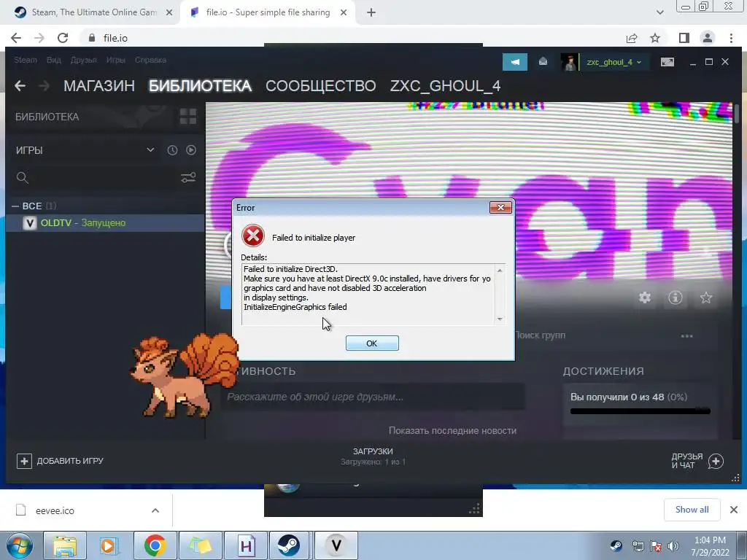Toggle Chrome side panel icon
Image resolution: width=747 pixels, height=560 pixels.
684,38
